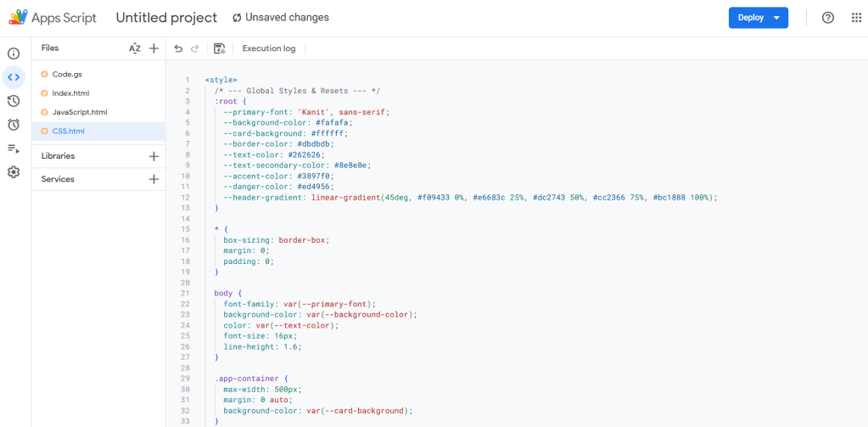Add a service with plus icon
Image resolution: width=868 pixels, height=427 pixels.
click(x=154, y=179)
